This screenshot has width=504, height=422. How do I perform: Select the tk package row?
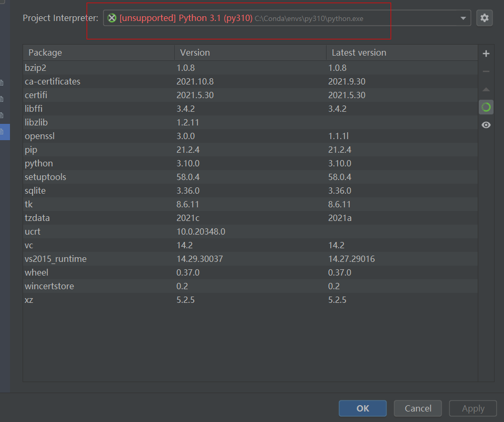tap(250, 204)
